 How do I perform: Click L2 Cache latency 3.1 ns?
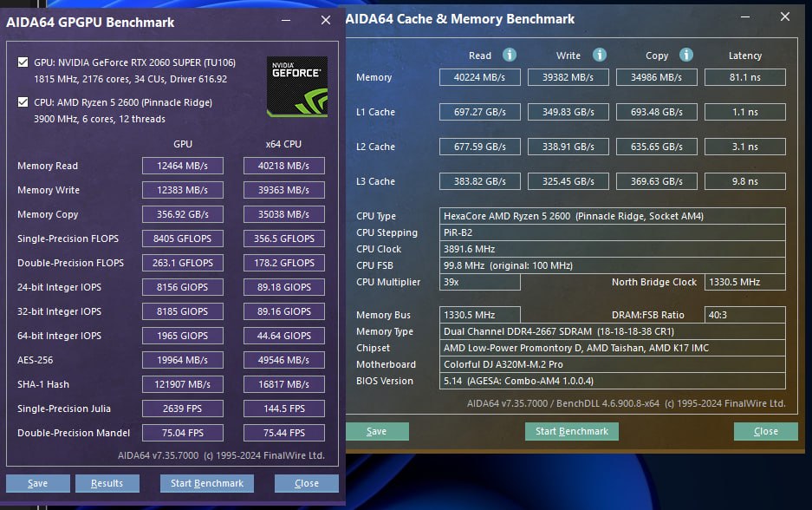(745, 147)
